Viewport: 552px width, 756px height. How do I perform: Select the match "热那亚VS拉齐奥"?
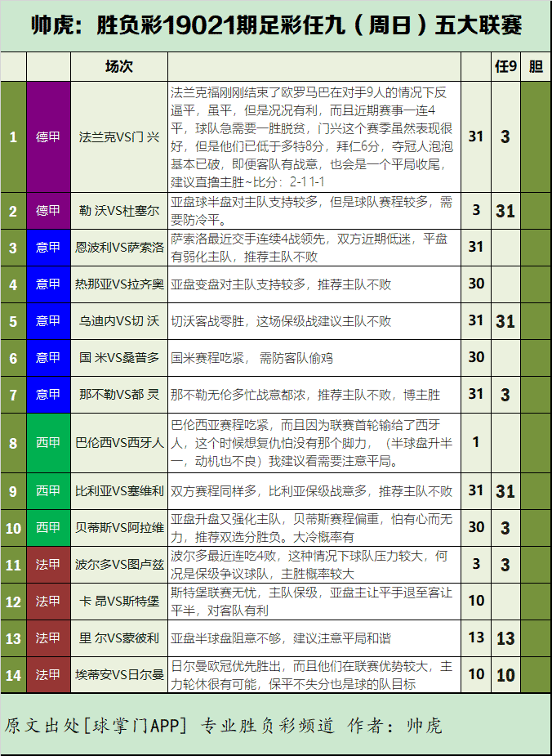click(x=119, y=284)
